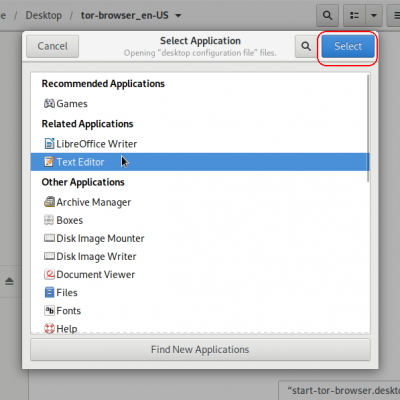Choose the Files cabinet icon
The height and width of the screenshot is (400, 400).
[49, 293]
